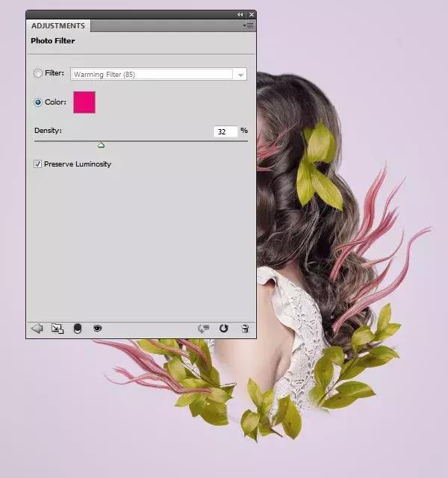Uncheck Preserve Luminosity checkbox
Screen dimensions: 448x478
click(x=37, y=164)
